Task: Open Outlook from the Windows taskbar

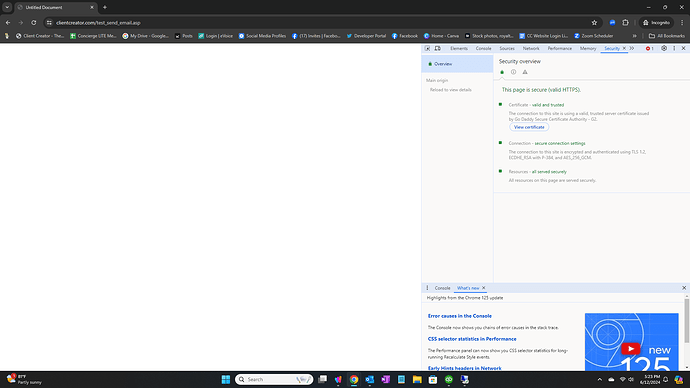Action: pos(370,379)
